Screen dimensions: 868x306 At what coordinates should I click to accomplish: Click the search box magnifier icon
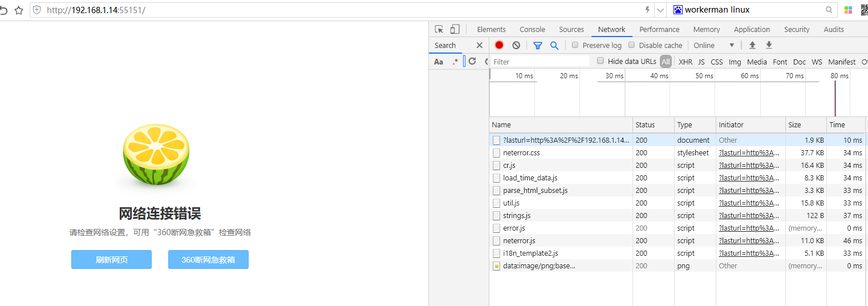click(829, 10)
